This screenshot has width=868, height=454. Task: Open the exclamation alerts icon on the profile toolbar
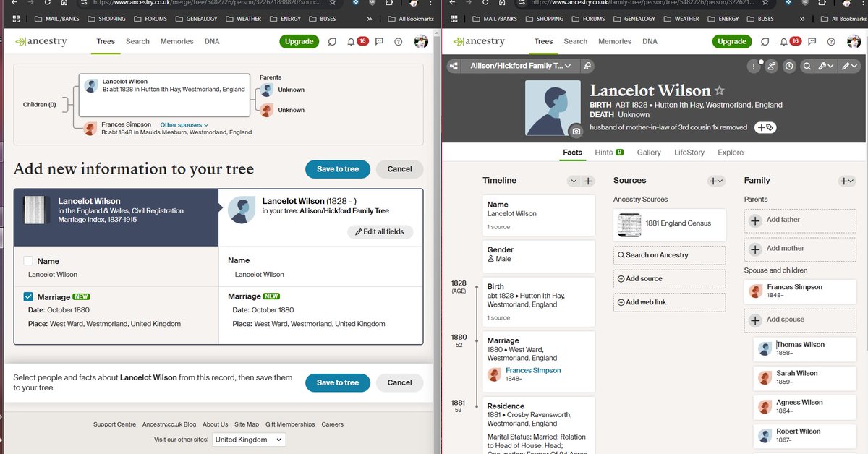(x=754, y=66)
